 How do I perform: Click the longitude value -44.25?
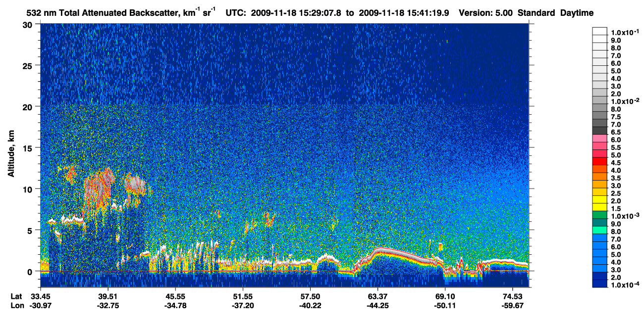coord(377,305)
